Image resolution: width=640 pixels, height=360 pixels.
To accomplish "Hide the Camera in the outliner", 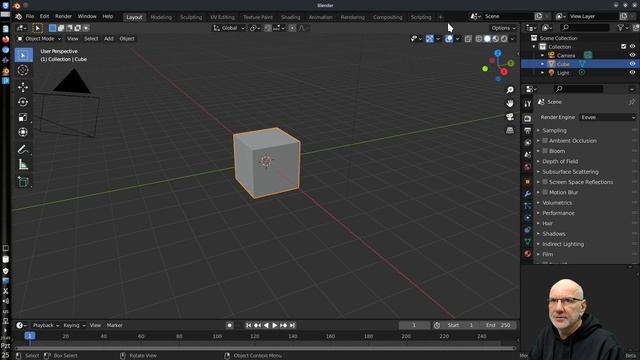I will pos(632,55).
